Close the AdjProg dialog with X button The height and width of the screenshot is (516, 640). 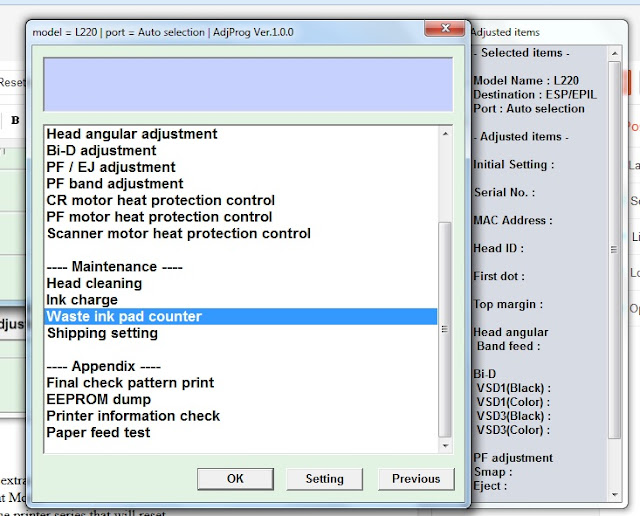(x=444, y=28)
